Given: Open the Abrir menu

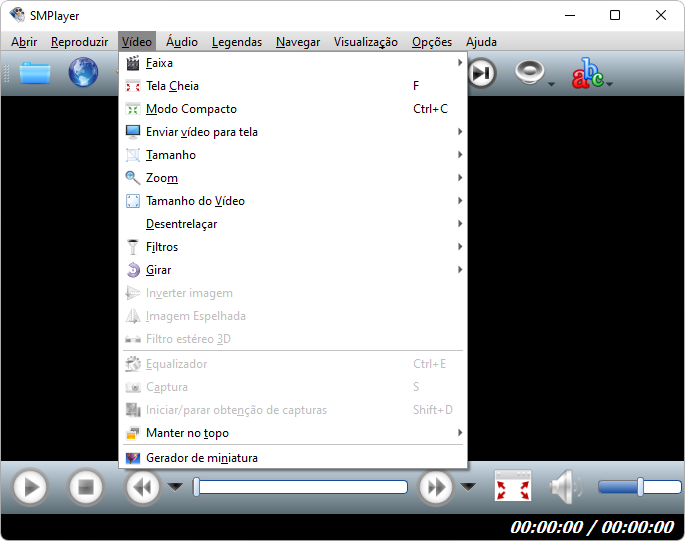Looking at the screenshot, I should (24, 42).
